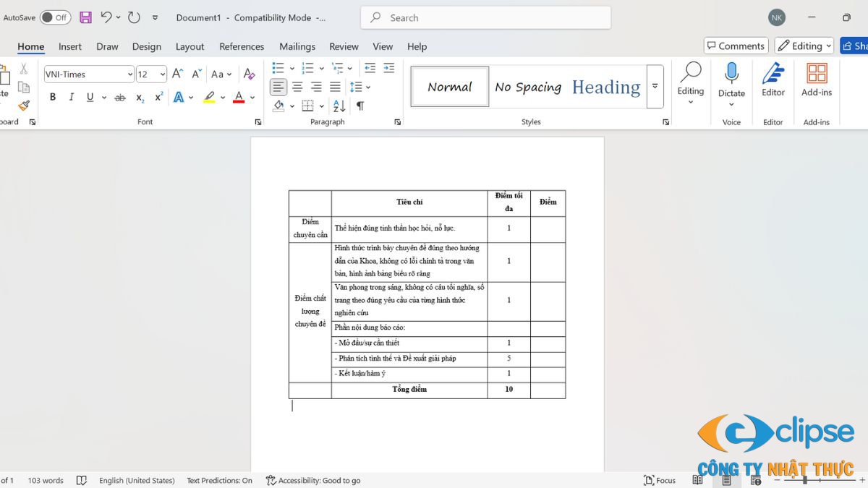This screenshot has width=868, height=488.
Task: Toggle Italic formatting
Action: [71, 97]
